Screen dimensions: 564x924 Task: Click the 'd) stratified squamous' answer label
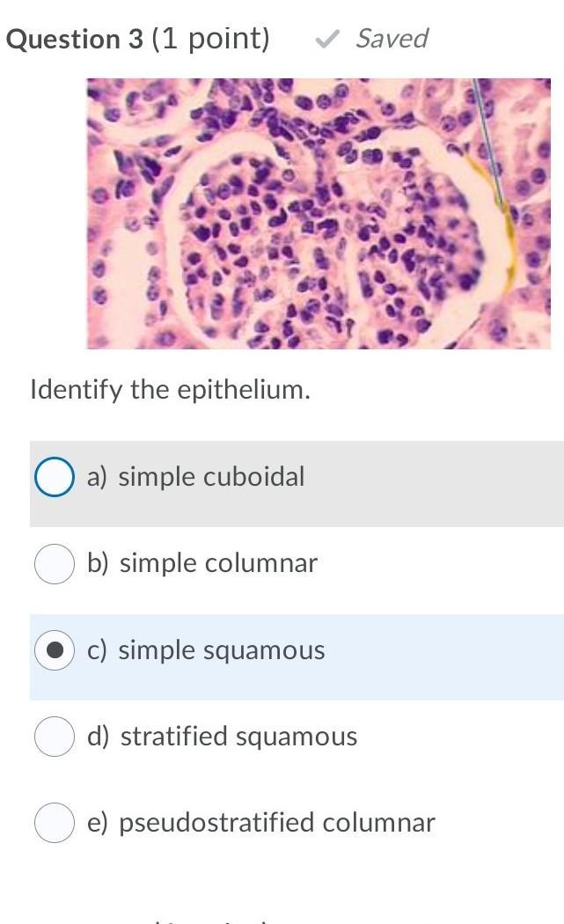[x=223, y=737]
